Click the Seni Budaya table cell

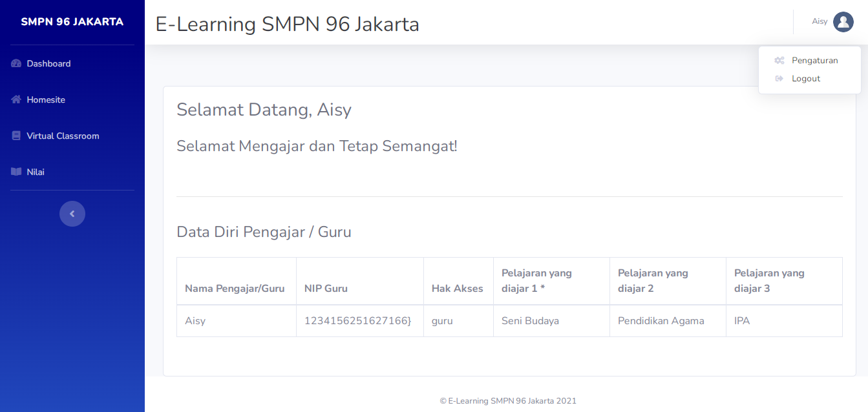pos(530,320)
